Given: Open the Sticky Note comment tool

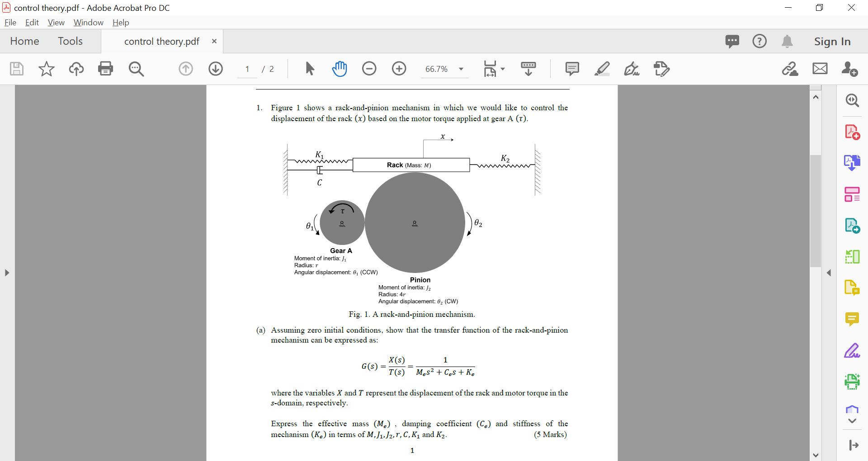Looking at the screenshot, I should click(572, 69).
